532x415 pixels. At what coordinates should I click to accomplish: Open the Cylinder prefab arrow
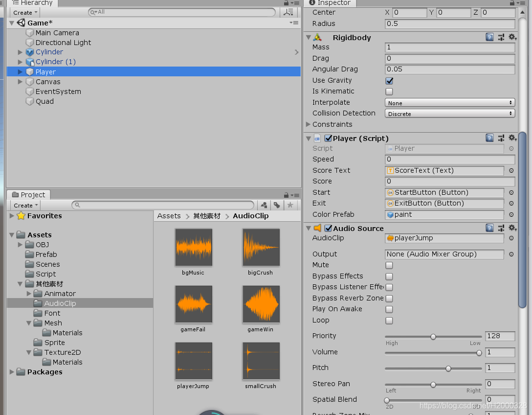pyautogui.click(x=296, y=52)
